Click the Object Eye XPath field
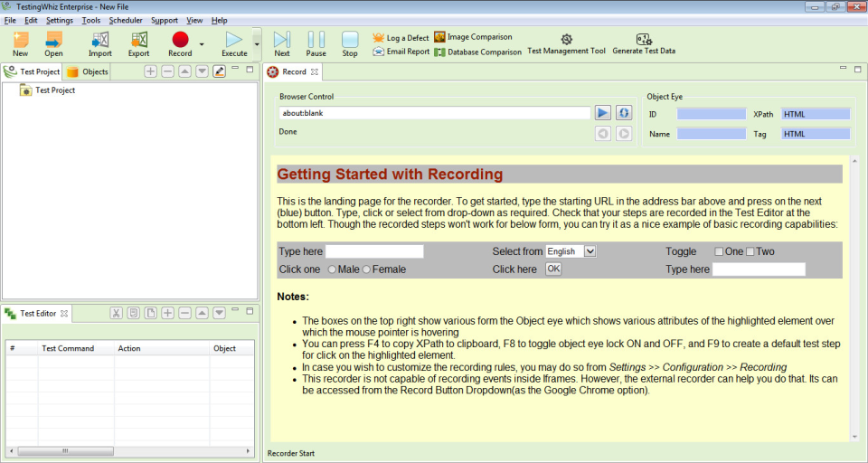The width and height of the screenshot is (868, 463). [816, 114]
